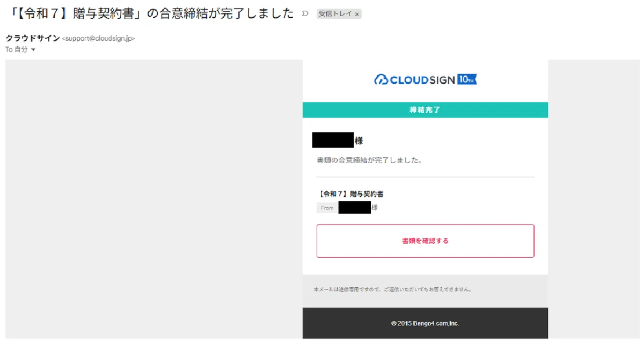Click the To 自分 recipient text

click(17, 49)
